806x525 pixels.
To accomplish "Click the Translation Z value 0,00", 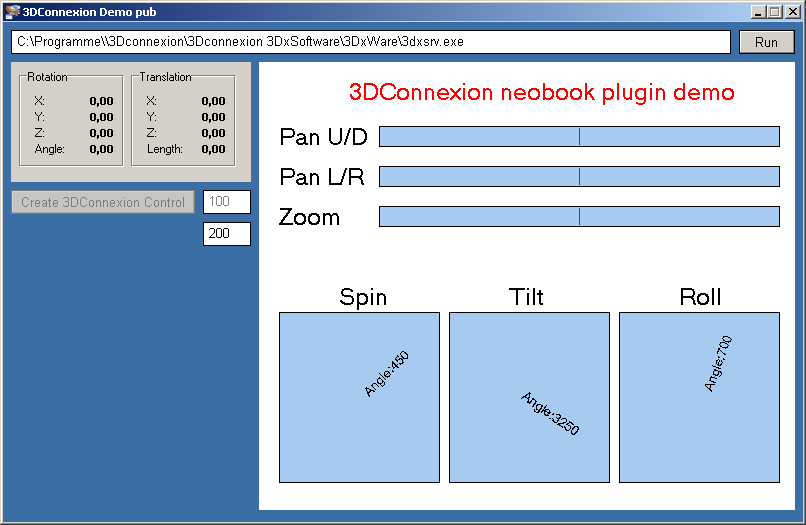I will (x=213, y=133).
